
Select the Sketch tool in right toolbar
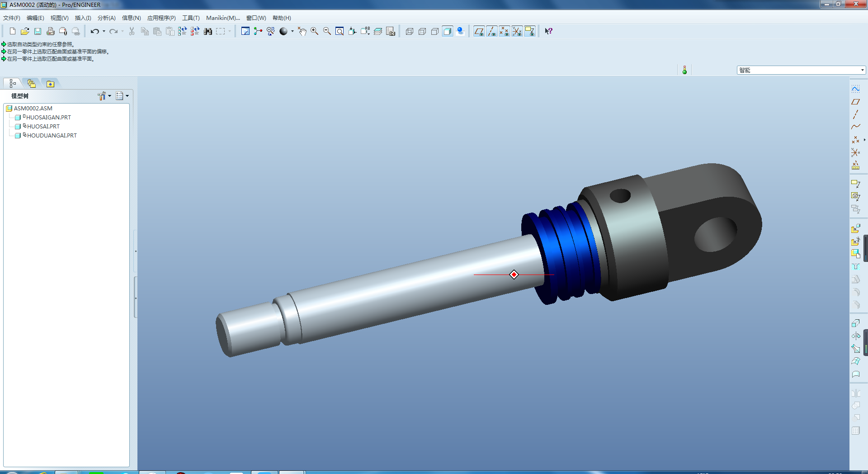[856, 89]
